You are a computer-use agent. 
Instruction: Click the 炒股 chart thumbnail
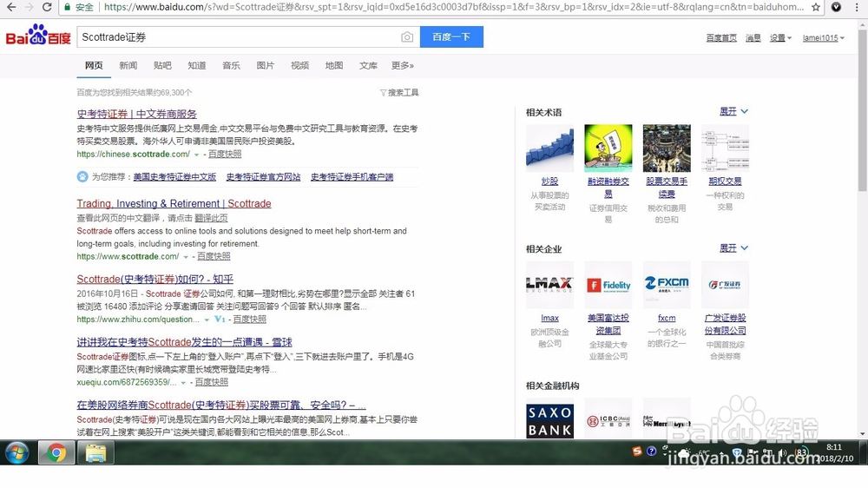click(x=549, y=148)
